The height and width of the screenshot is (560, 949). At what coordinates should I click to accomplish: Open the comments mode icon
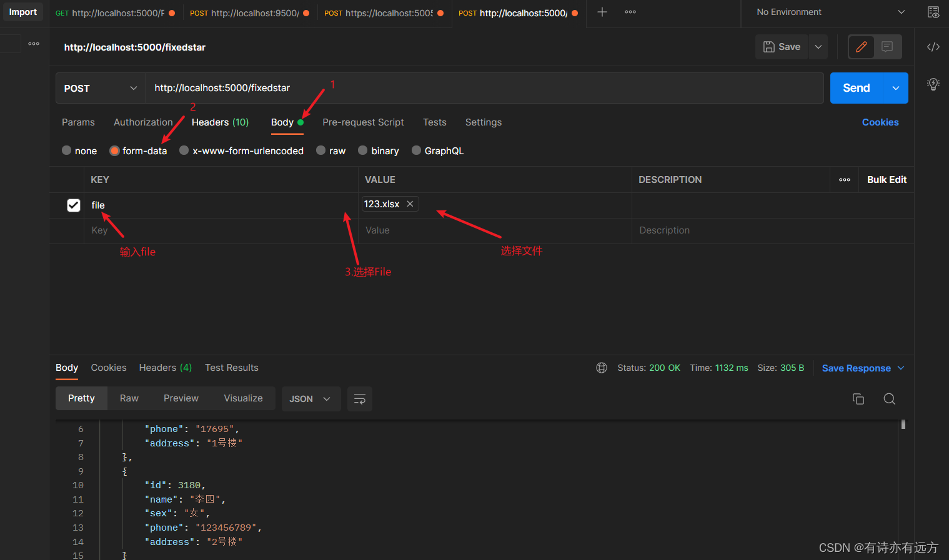[887, 47]
